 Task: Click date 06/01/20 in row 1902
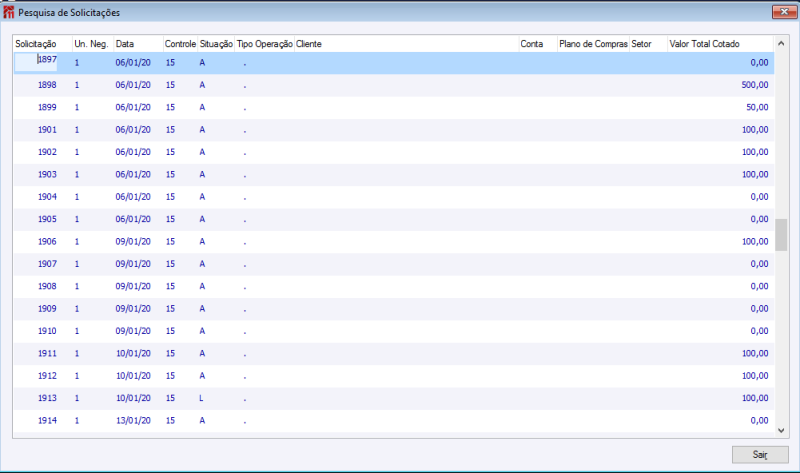133,152
